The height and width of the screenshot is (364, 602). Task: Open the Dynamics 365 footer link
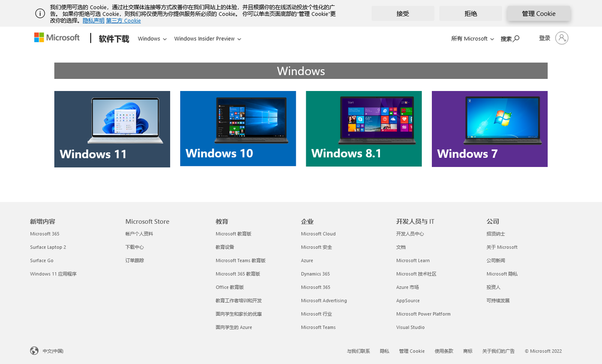[315, 274]
